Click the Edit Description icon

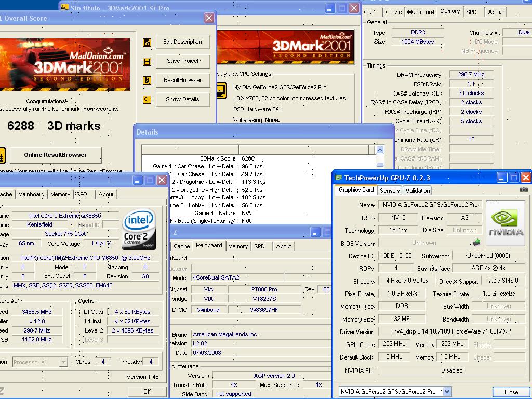147,43
